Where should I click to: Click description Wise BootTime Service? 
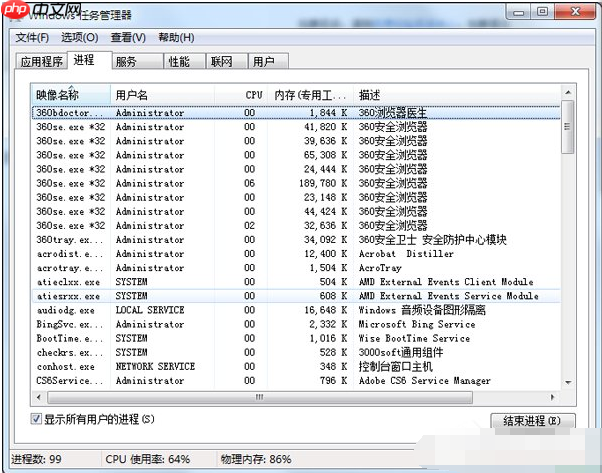pos(414,339)
